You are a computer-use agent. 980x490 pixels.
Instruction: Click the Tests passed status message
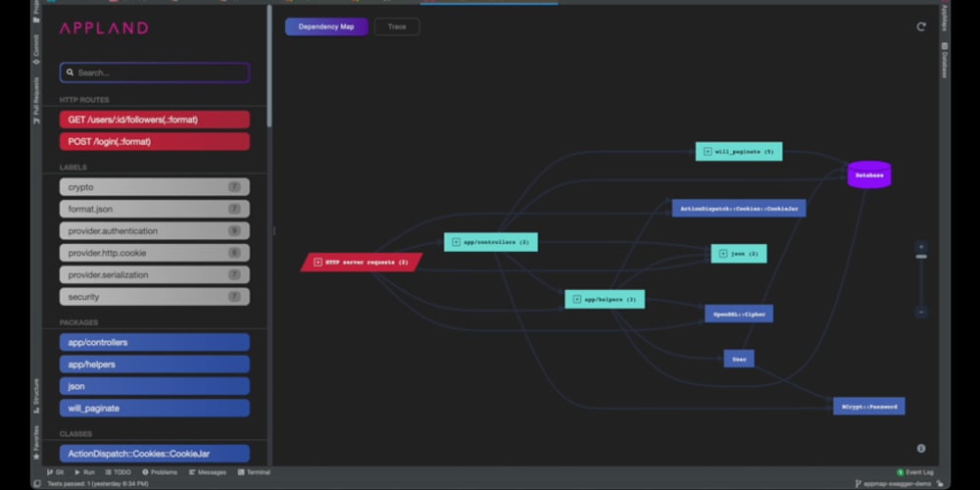tap(98, 484)
